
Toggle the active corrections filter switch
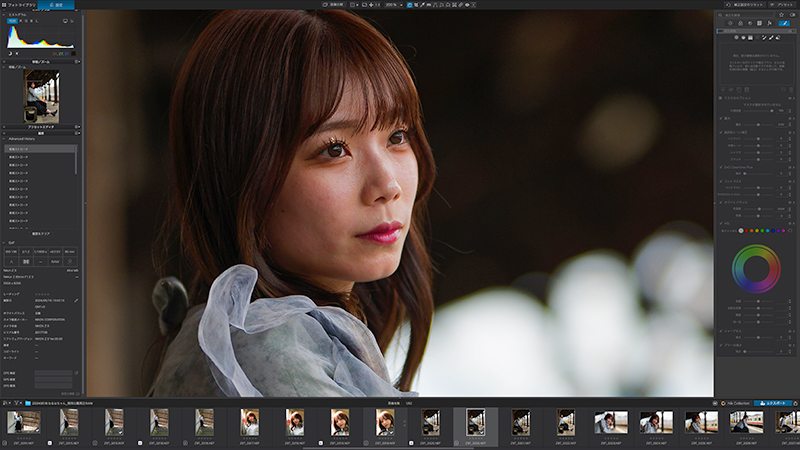tap(792, 15)
